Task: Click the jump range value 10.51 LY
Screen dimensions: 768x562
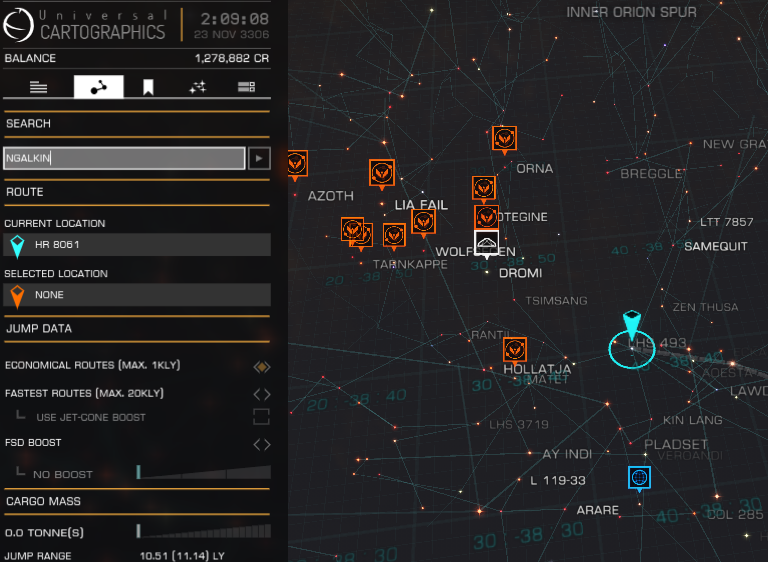Action: click(x=182, y=556)
